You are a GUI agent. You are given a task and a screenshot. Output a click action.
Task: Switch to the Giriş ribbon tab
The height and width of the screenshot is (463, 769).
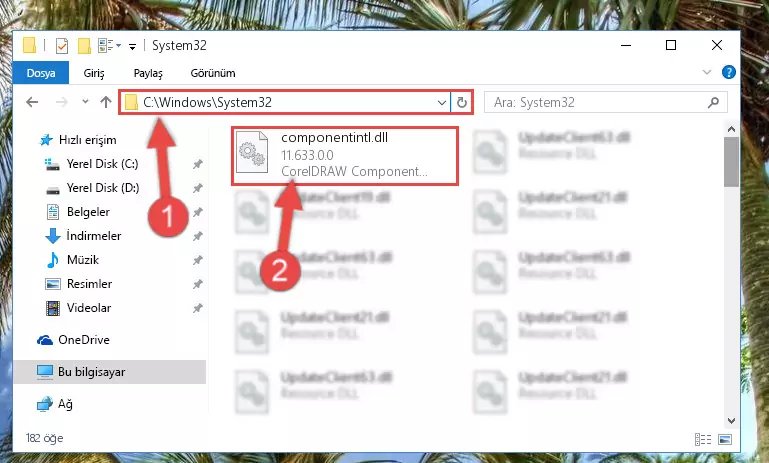click(94, 73)
